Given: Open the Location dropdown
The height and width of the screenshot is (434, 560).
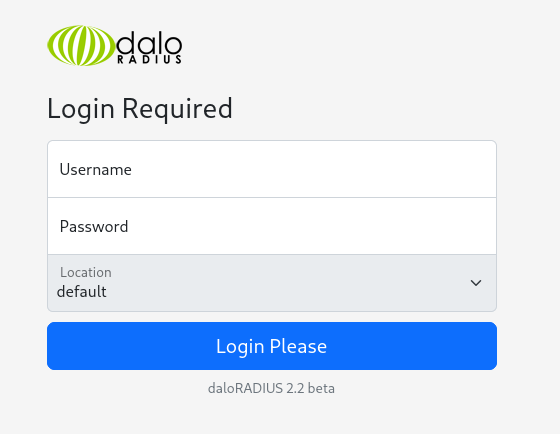Looking at the screenshot, I should pyautogui.click(x=272, y=283).
